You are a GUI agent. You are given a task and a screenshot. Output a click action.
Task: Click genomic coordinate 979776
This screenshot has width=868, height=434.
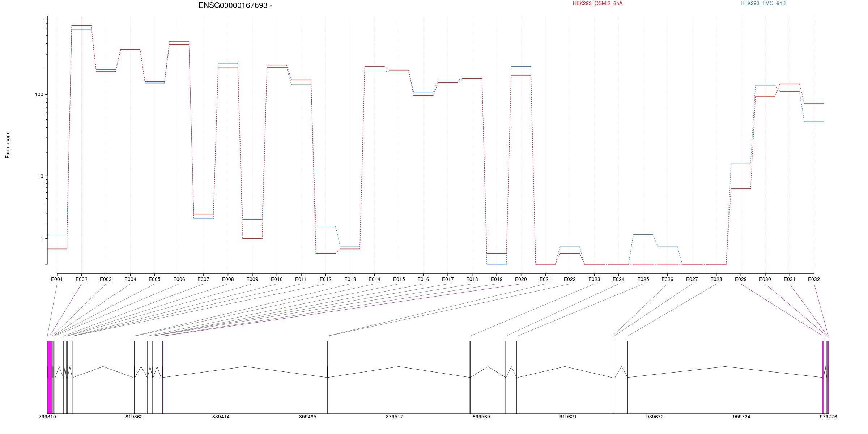(828, 417)
